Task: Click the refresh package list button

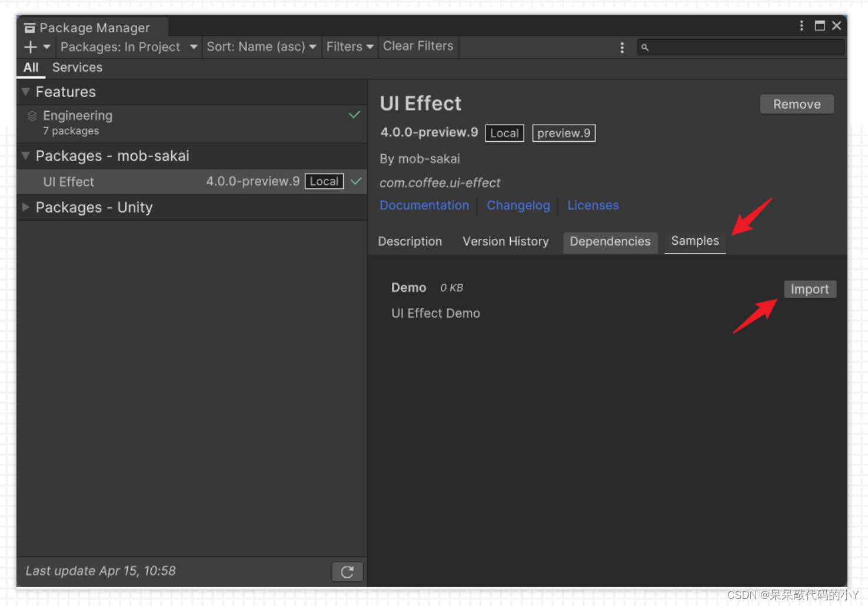Action: (347, 572)
